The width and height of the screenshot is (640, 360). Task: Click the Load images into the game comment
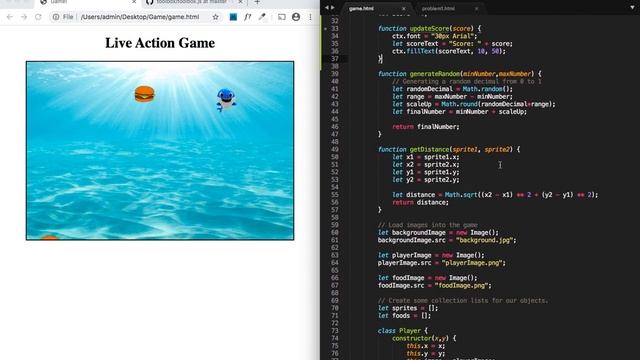[x=427, y=225]
